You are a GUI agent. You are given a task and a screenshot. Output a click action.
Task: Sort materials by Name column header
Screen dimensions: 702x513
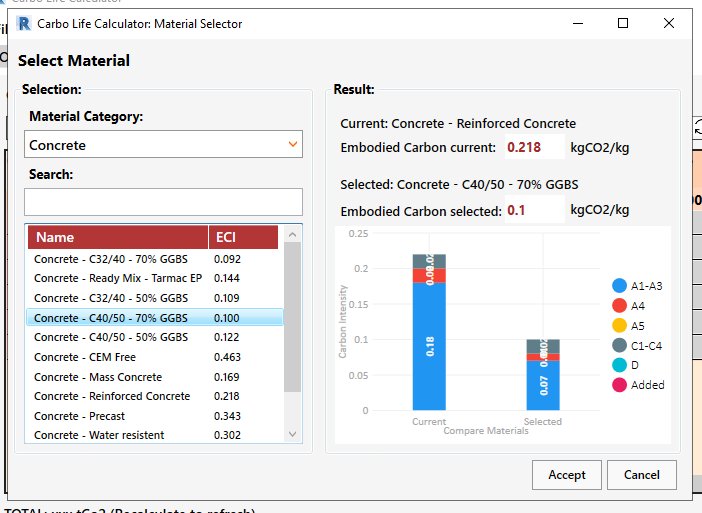coord(117,238)
